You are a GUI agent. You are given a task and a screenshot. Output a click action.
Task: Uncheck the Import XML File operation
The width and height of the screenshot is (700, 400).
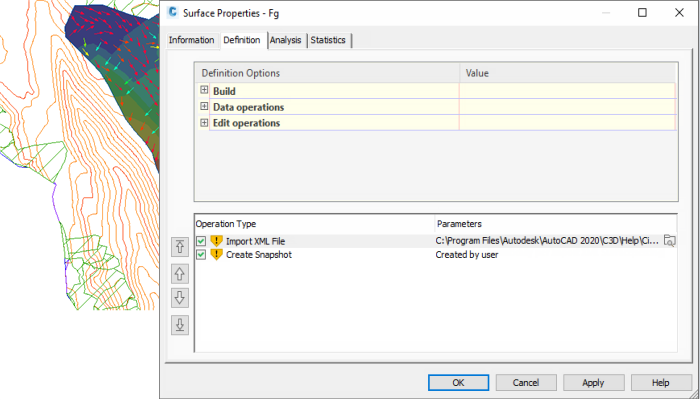[x=202, y=241]
